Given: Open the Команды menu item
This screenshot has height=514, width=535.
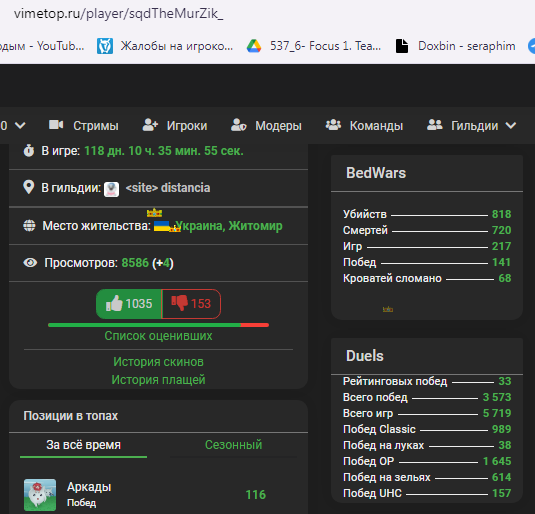Looking at the screenshot, I should pos(376,126).
